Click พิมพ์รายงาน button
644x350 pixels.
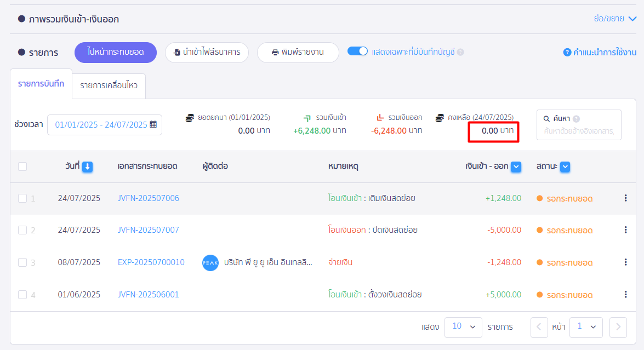tap(298, 53)
